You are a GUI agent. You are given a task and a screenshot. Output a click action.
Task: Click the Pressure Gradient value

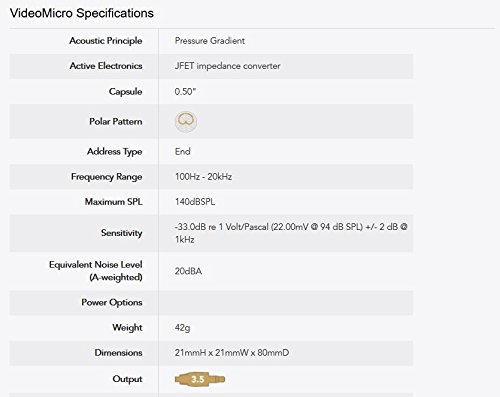(210, 41)
